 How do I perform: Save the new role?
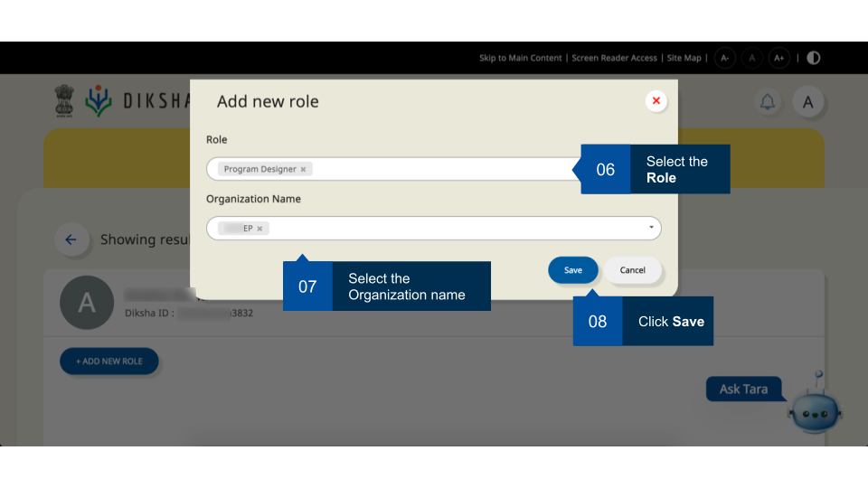(x=573, y=270)
